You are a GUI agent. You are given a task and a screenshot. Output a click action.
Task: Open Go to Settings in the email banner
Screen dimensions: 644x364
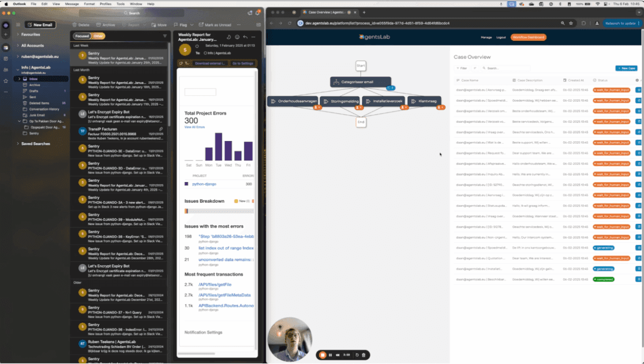pos(243,63)
